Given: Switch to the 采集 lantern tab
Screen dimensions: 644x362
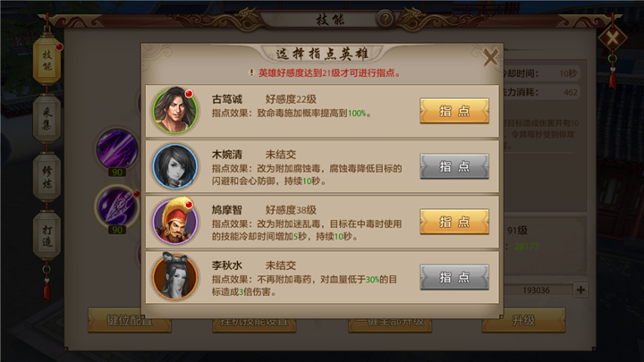Looking at the screenshot, I should [x=47, y=119].
